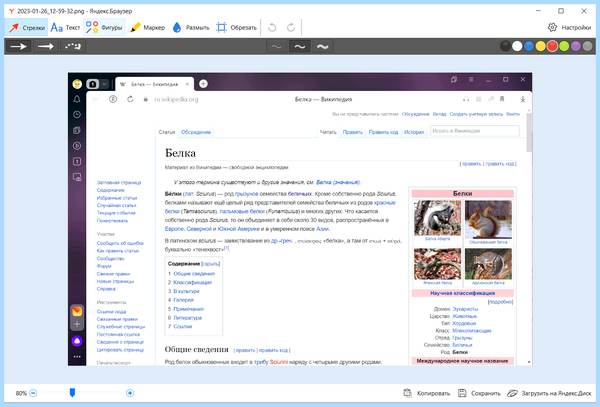Pick the purple color swatch

click(576, 46)
